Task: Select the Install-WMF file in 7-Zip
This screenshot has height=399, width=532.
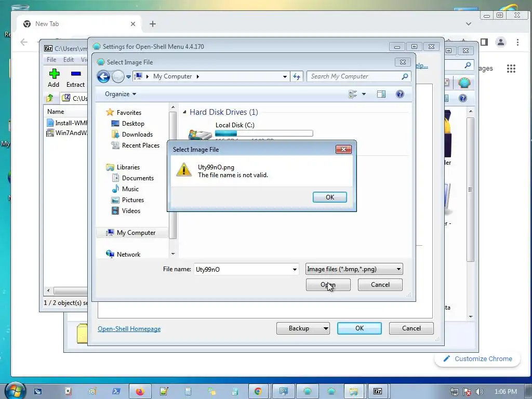Action: [67, 123]
